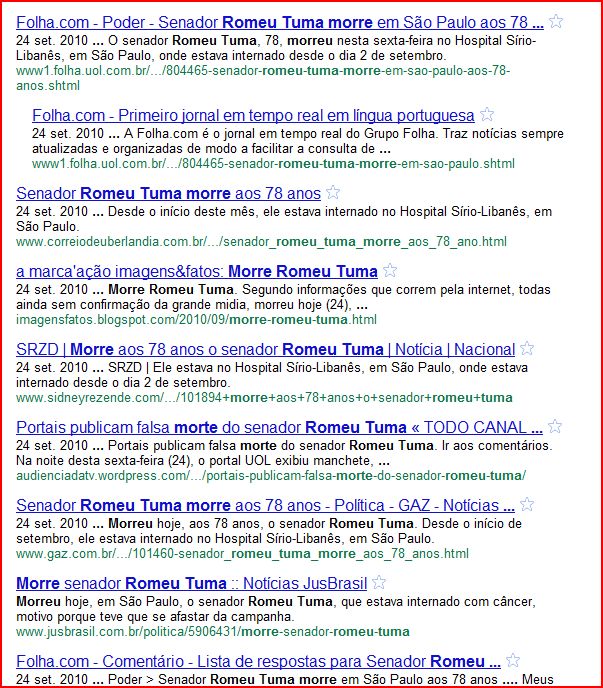Click the www.gaz.com.br green URL
The image size is (603, 688).
tap(242, 553)
